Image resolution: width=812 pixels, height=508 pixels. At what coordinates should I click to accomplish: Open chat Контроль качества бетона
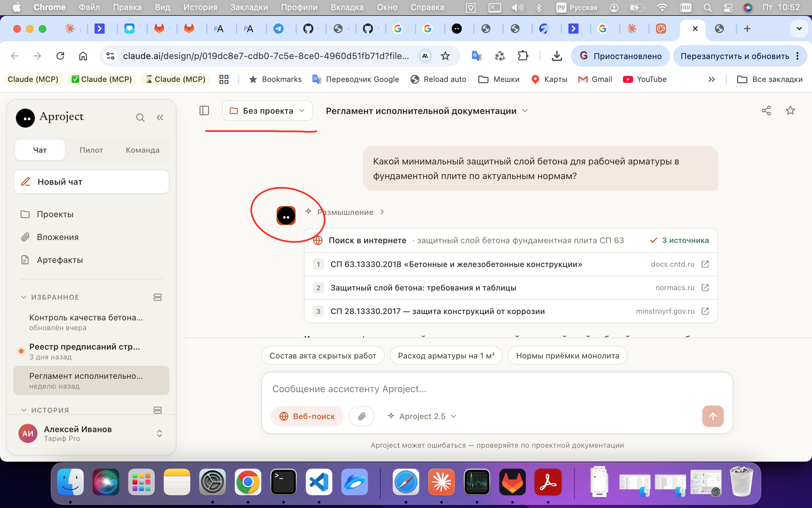[x=91, y=322]
